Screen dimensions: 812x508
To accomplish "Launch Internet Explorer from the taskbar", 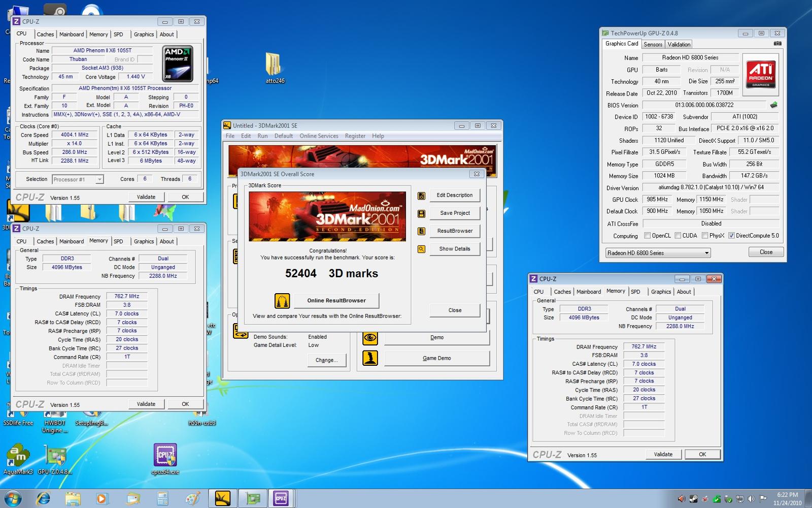I will (x=43, y=499).
